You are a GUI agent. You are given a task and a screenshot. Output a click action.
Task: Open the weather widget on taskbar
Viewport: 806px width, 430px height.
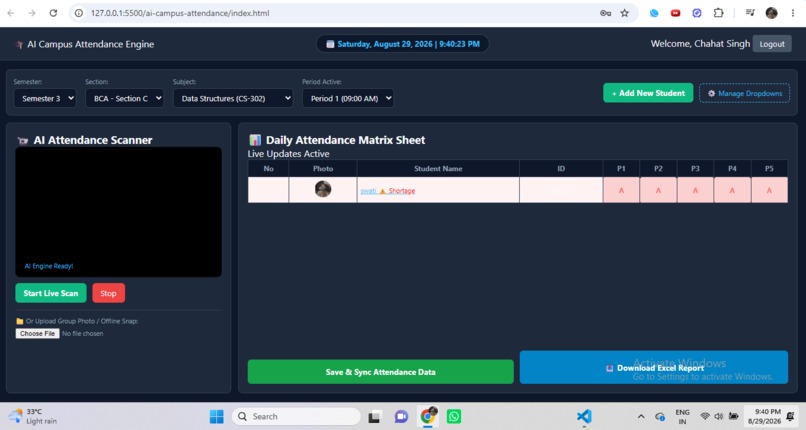coord(33,416)
